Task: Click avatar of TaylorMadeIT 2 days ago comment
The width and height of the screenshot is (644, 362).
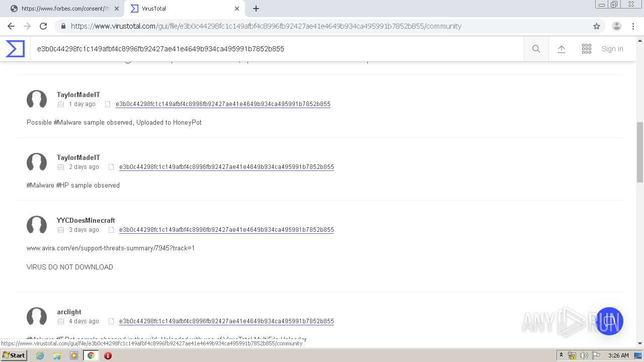Action: pyautogui.click(x=37, y=162)
